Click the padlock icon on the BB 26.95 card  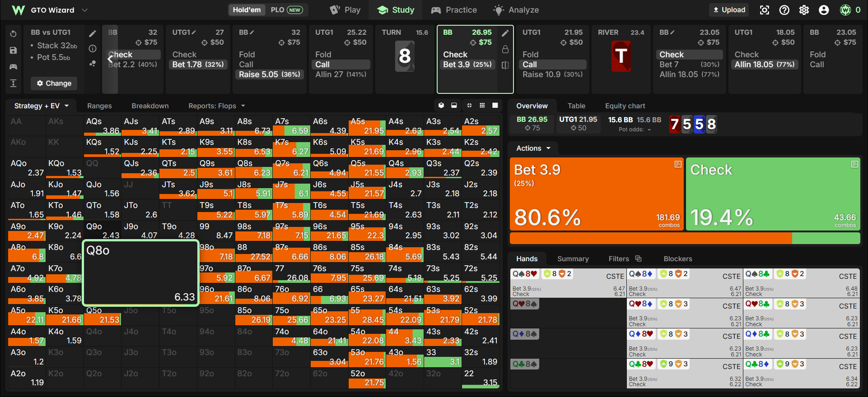coord(505,49)
